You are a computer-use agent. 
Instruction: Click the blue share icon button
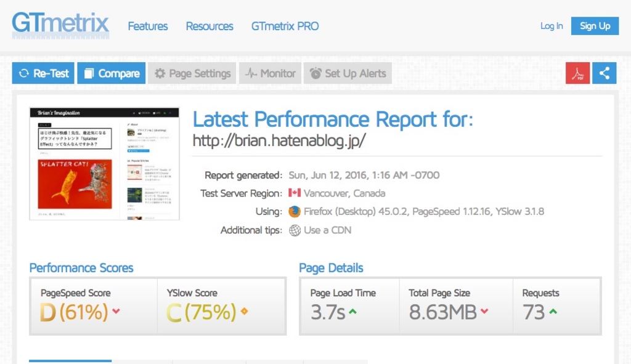point(604,73)
